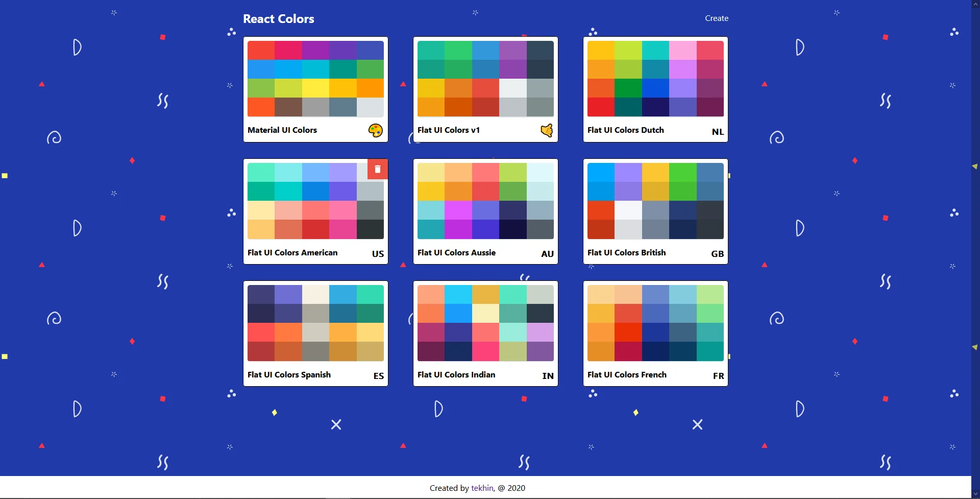Click the hand emoji on Flat UI Colors v1
The height and width of the screenshot is (499, 980).
point(547,131)
